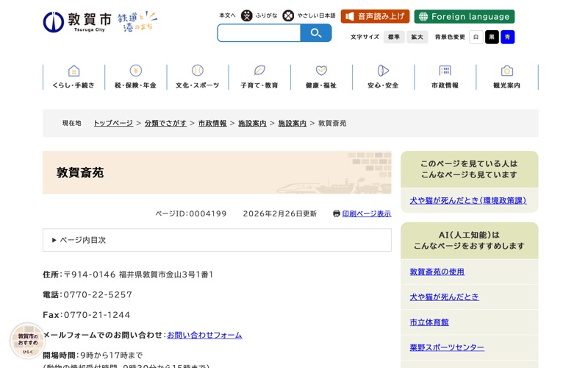Expand the ページ内目次 table of contents
The width and height of the screenshot is (588, 368).
[217, 240]
